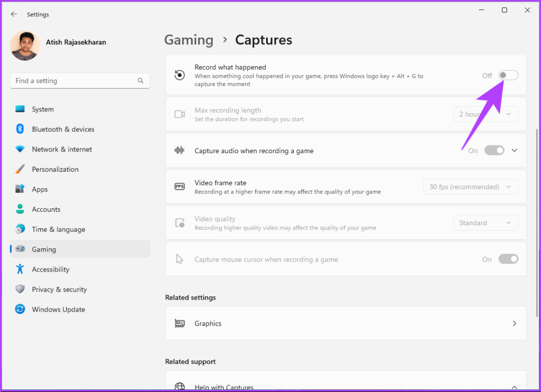
Task: Toggle Capture mouse cursor when recording
Action: [508, 259]
